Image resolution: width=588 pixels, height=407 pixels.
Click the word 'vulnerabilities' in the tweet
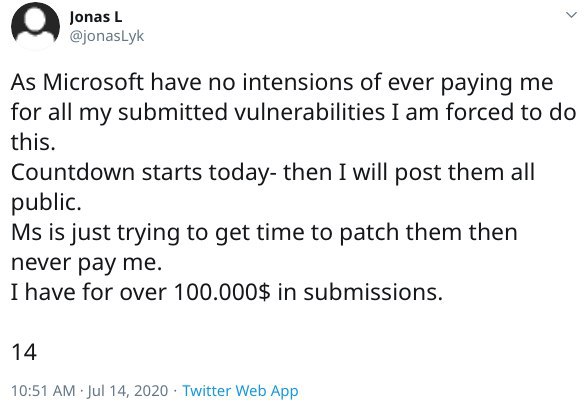[309, 112]
